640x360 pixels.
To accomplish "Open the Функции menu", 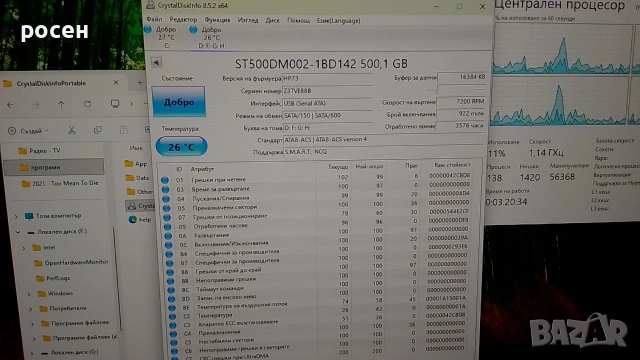I will click(217, 20).
